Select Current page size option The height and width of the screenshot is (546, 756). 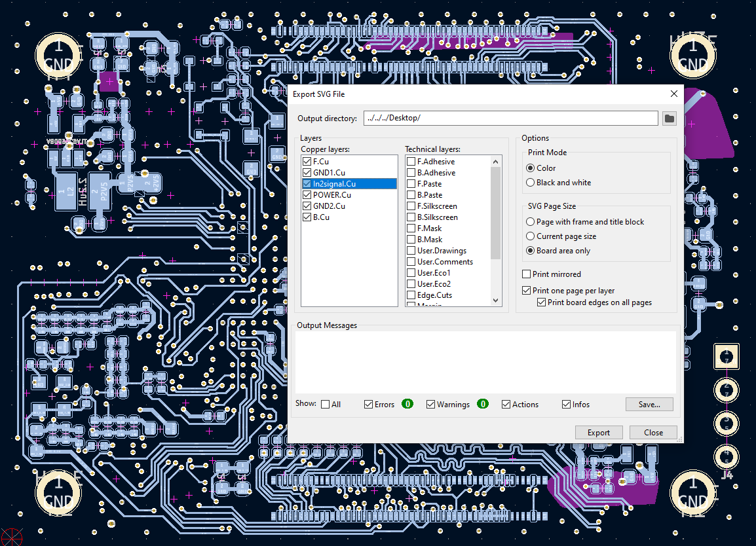tap(531, 236)
